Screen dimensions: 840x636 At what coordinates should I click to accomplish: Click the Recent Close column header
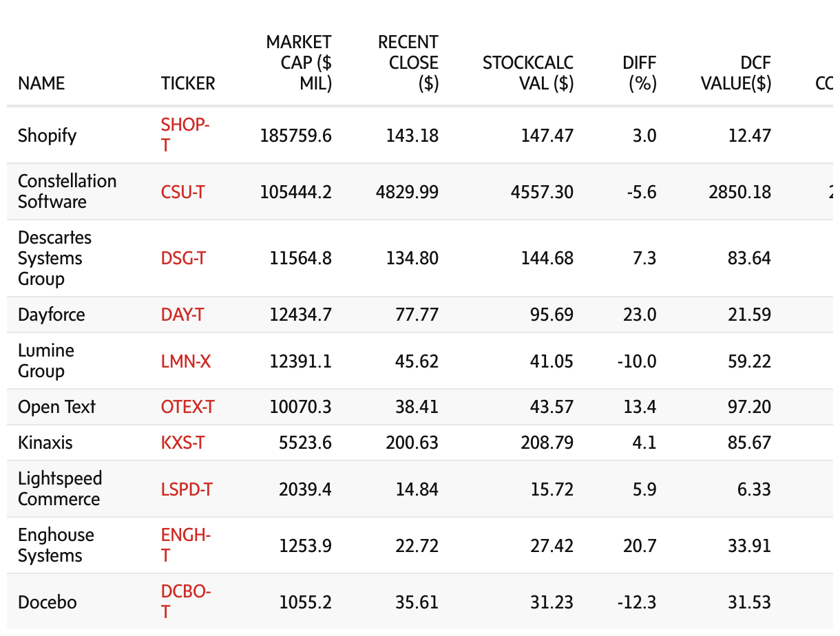(408, 63)
